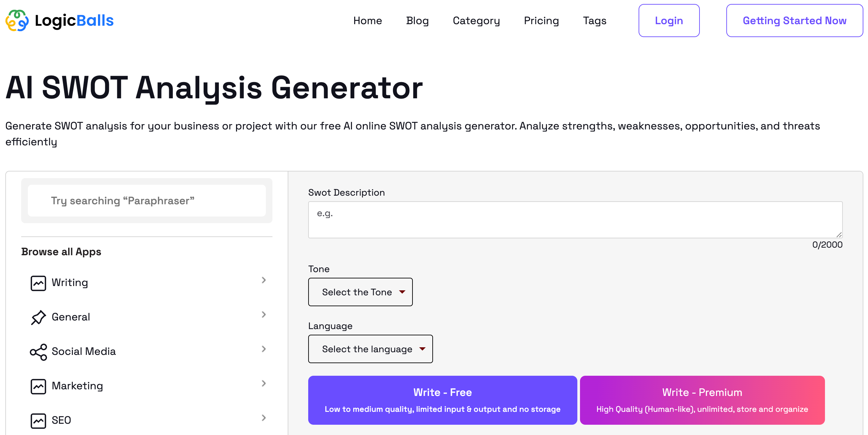Open the Category nav link
The height and width of the screenshot is (435, 868).
(x=476, y=21)
